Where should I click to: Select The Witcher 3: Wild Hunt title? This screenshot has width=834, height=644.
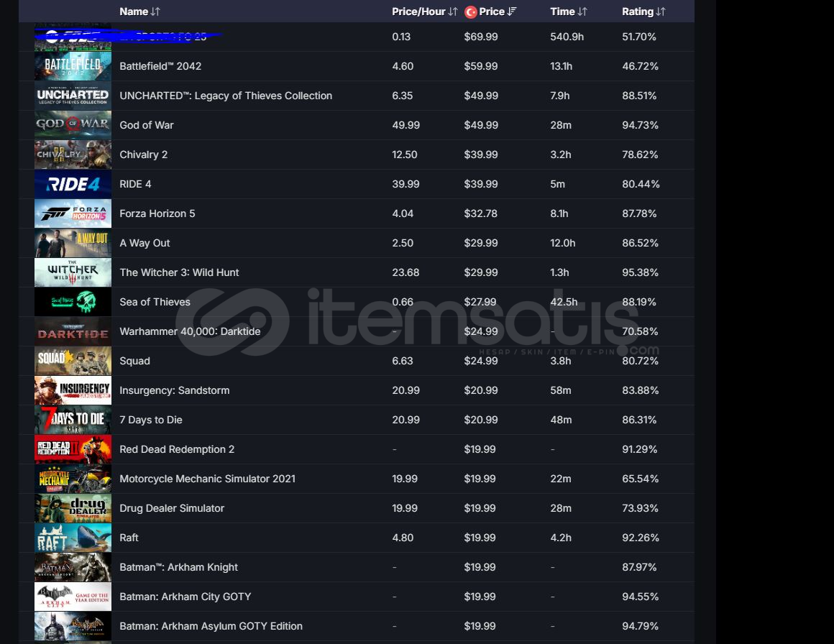click(179, 272)
